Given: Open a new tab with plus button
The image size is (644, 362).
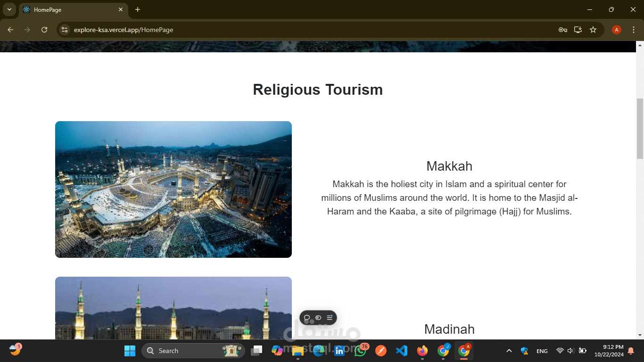Looking at the screenshot, I should [138, 9].
